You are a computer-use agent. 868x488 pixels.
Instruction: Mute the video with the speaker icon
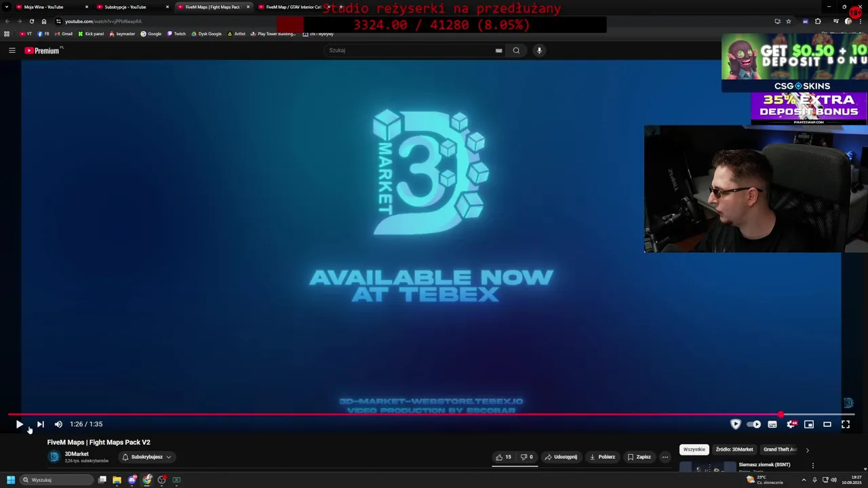58,424
